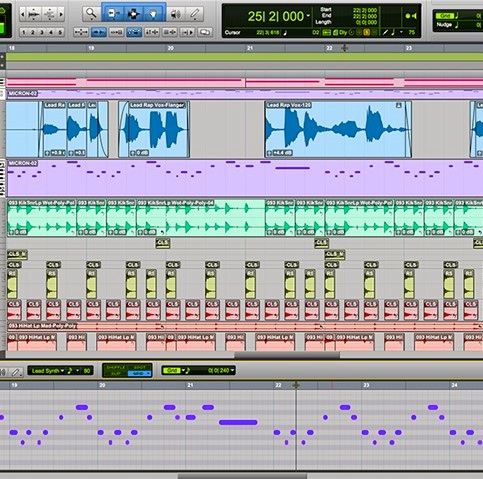The width and height of the screenshot is (483, 479).
Task: Select Grid edit mode in MIDI editor
Action: 140,374
